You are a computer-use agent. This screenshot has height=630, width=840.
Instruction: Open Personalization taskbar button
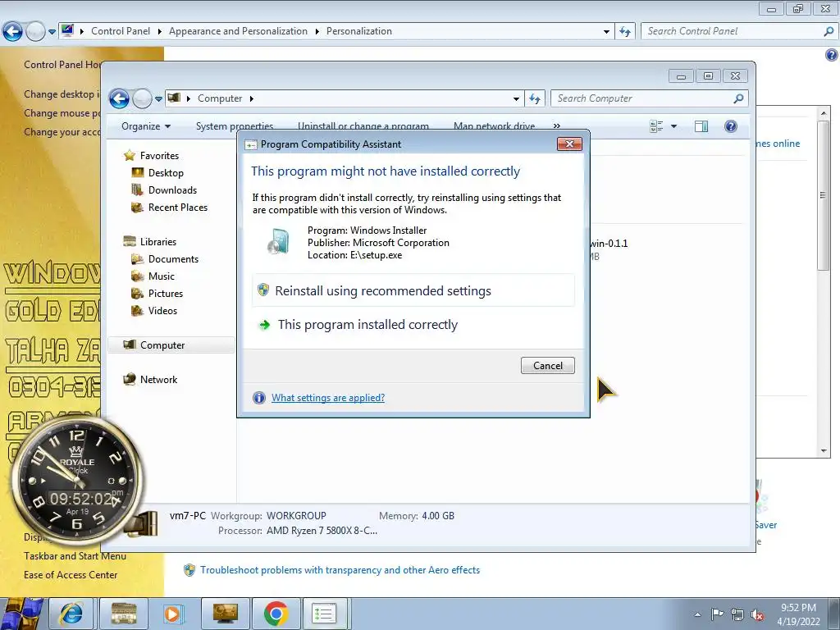[225, 614]
